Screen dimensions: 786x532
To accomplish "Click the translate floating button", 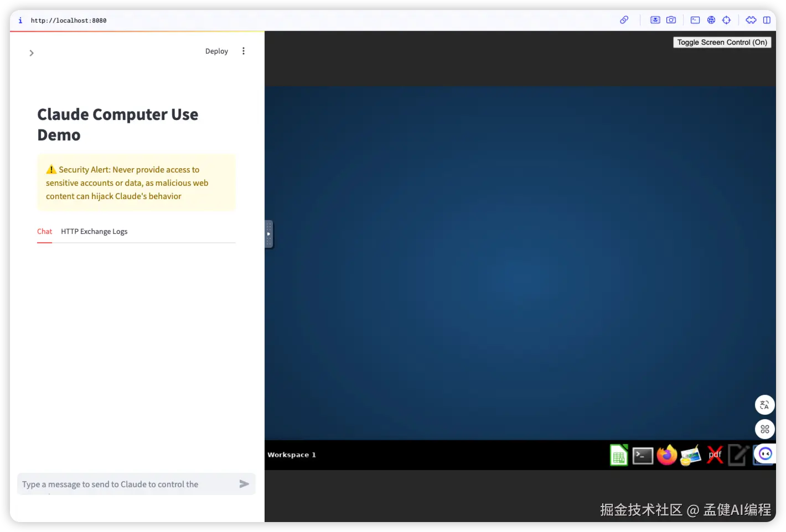I will pyautogui.click(x=764, y=405).
